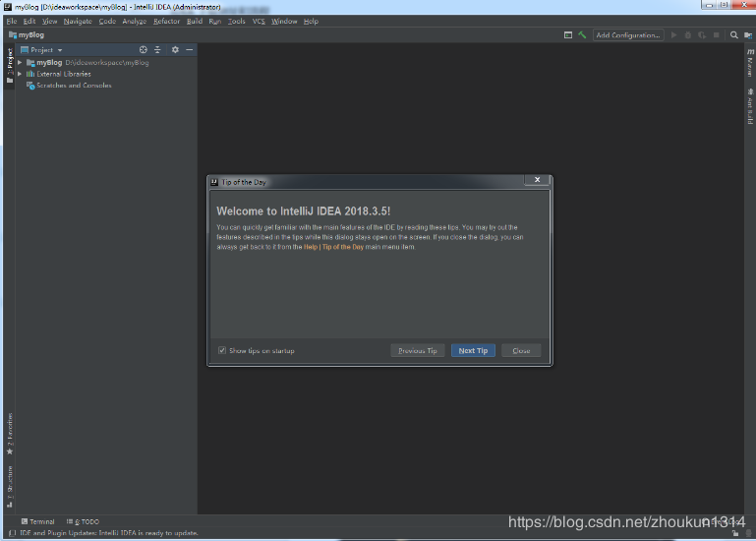This screenshot has height=541, width=756.
Task: Open the Navigate menu
Action: click(x=78, y=22)
